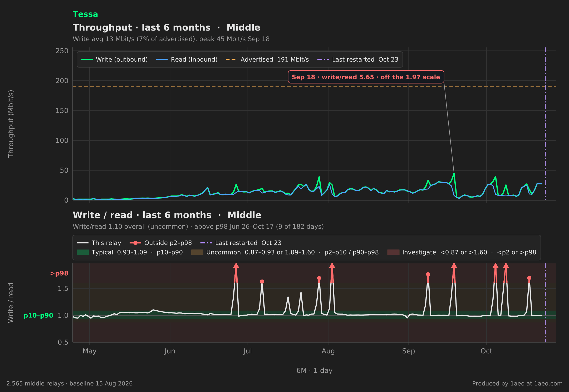Click the 2,565 middle relays baseline footer
The image size is (569, 392).
[70, 384]
